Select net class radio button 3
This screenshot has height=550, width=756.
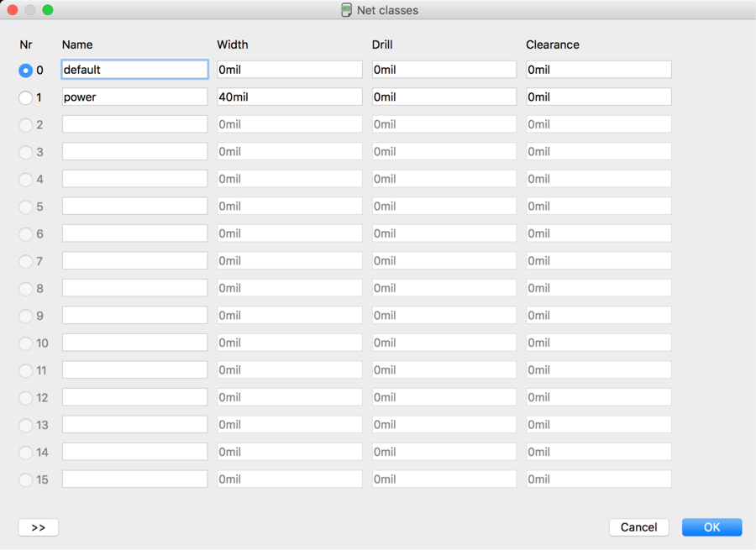(25, 152)
